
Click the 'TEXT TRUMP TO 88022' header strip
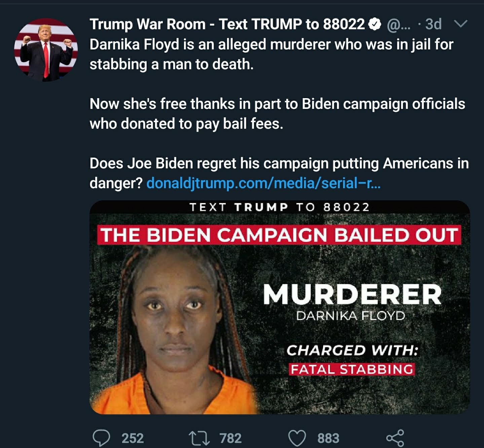pos(279,207)
